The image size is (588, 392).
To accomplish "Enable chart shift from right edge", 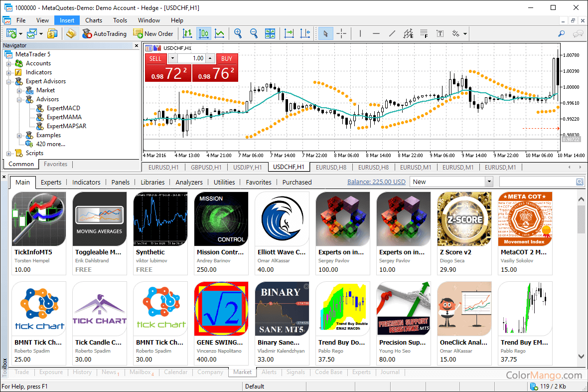I will (305, 33).
